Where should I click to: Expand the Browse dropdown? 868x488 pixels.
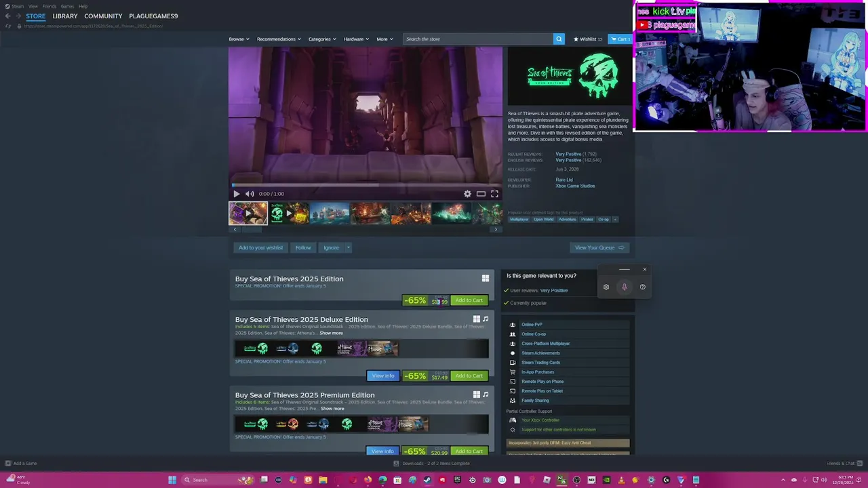[239, 39]
